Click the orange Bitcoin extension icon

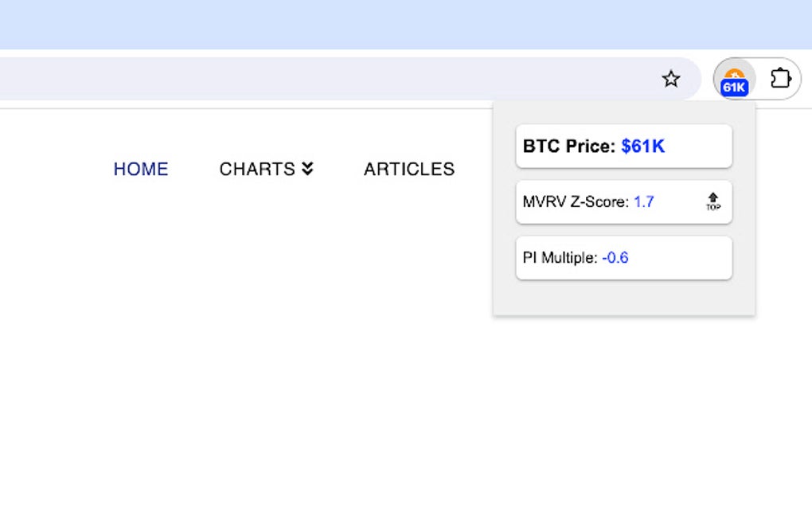734,74
